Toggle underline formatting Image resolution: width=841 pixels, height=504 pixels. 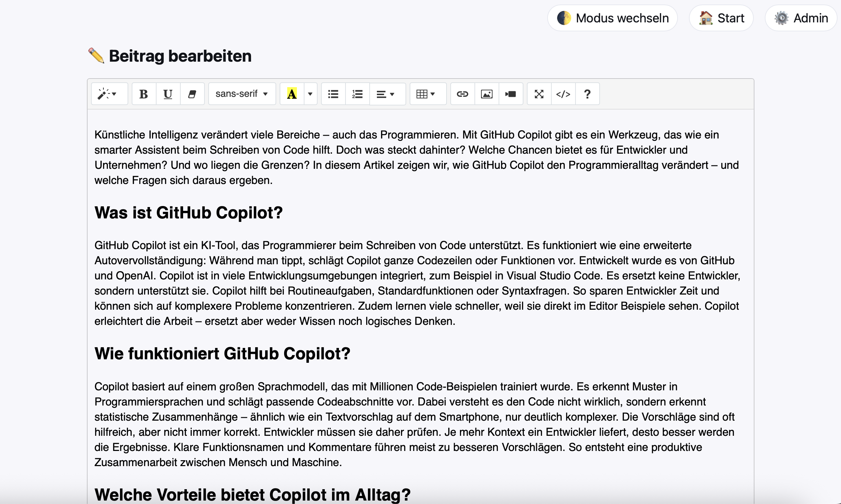click(168, 94)
